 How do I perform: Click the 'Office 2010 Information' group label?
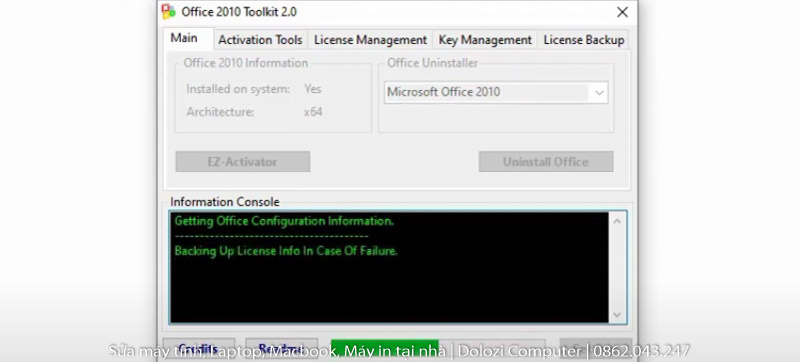click(x=246, y=63)
